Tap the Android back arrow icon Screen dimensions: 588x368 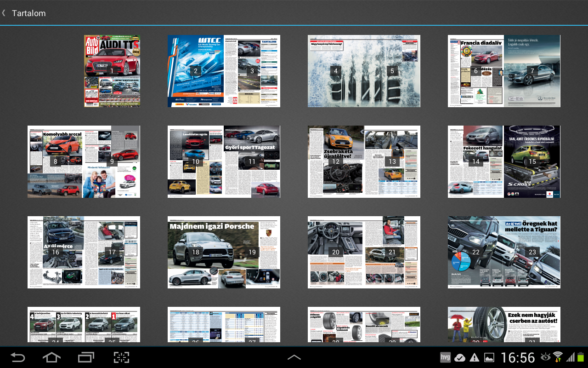point(18,357)
